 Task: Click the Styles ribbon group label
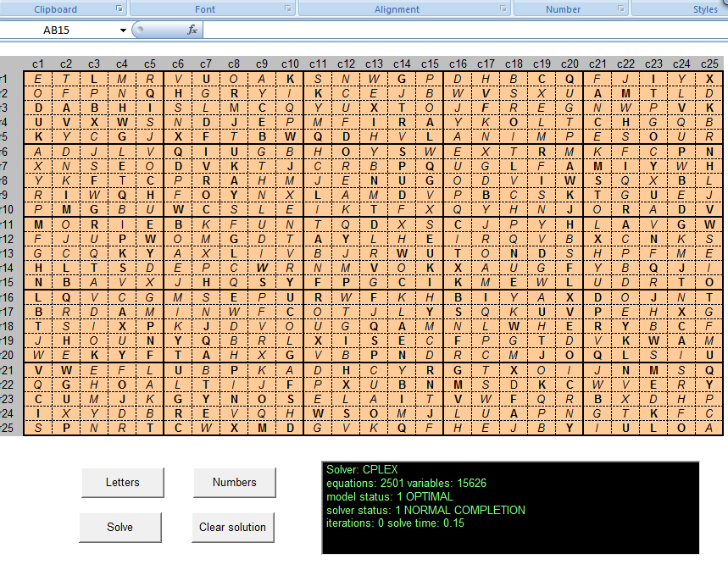(x=704, y=9)
